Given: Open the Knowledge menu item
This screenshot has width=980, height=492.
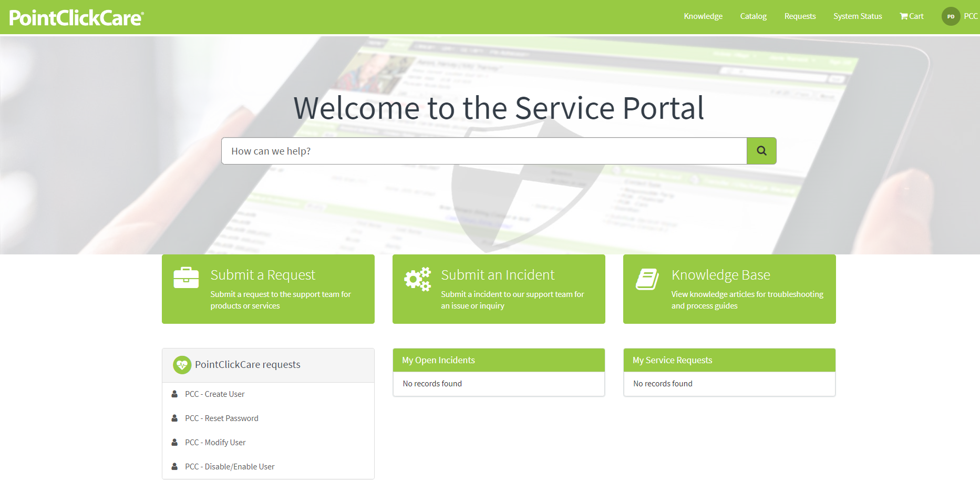Looking at the screenshot, I should pyautogui.click(x=703, y=16).
